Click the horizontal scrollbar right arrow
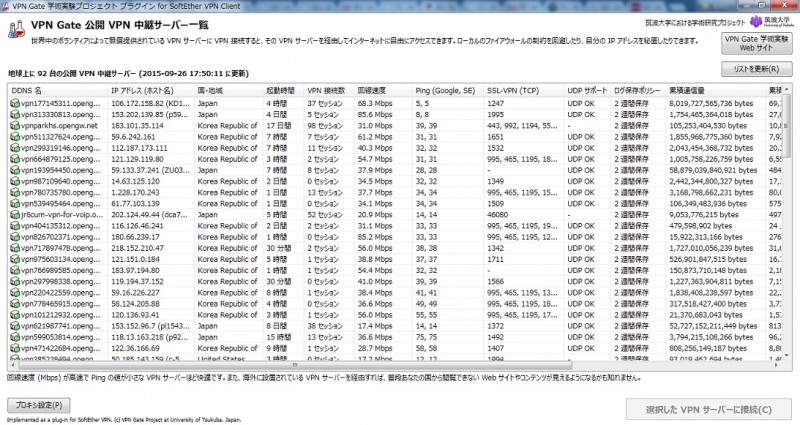Image resolution: width=800 pixels, height=425 pixels. point(778,365)
